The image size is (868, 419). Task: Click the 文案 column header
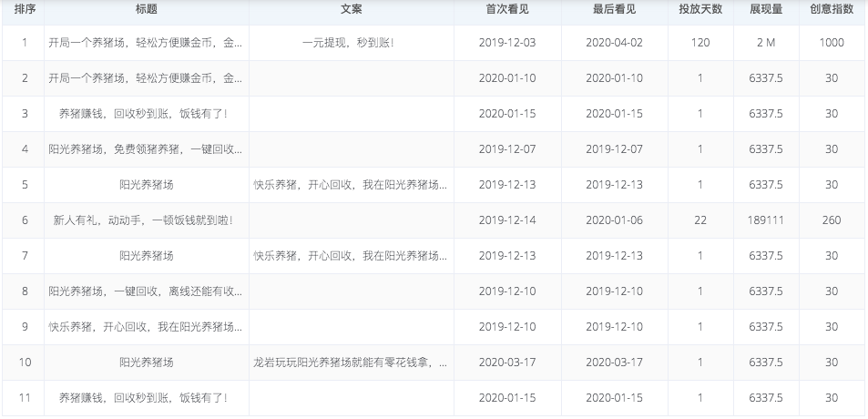(x=351, y=9)
